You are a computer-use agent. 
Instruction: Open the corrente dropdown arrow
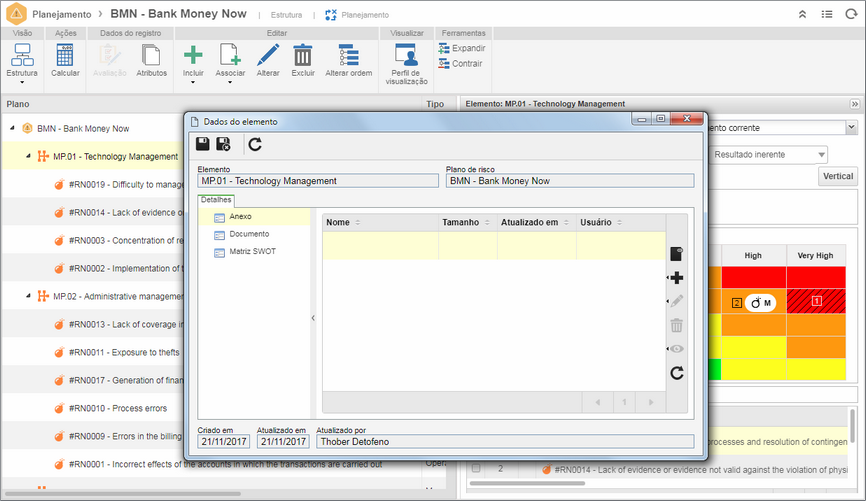[x=851, y=128]
